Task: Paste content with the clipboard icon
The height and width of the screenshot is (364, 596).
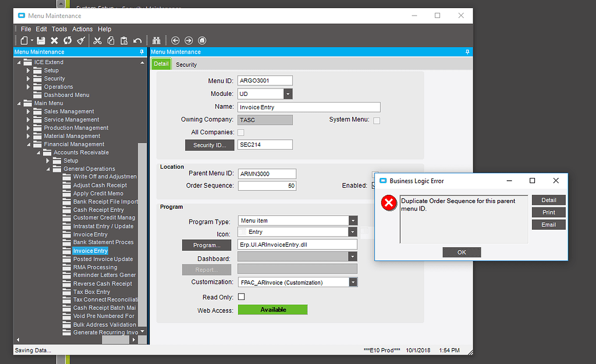Action: click(x=124, y=40)
